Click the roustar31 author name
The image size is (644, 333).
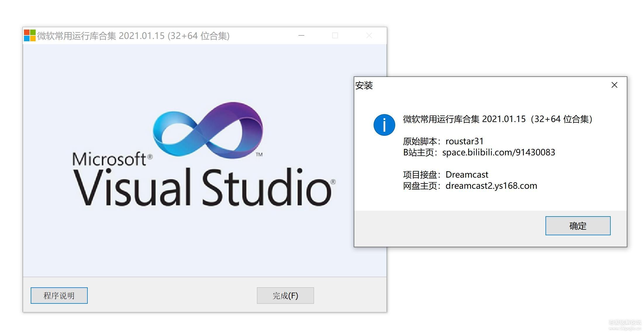tap(464, 141)
